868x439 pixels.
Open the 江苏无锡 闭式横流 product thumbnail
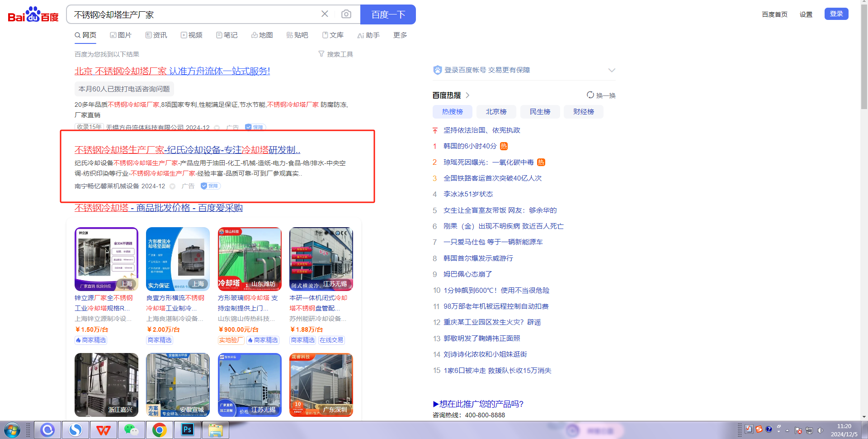coord(321,259)
